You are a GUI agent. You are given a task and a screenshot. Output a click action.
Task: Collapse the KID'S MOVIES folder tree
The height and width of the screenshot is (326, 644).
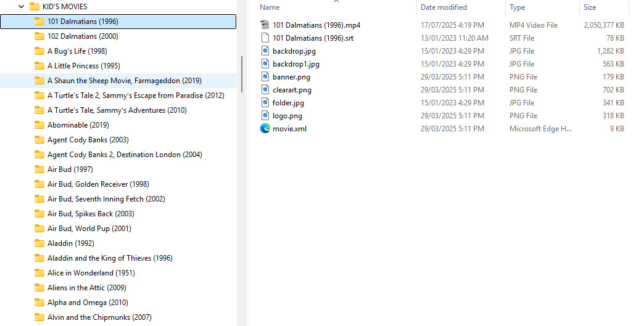click(22, 7)
